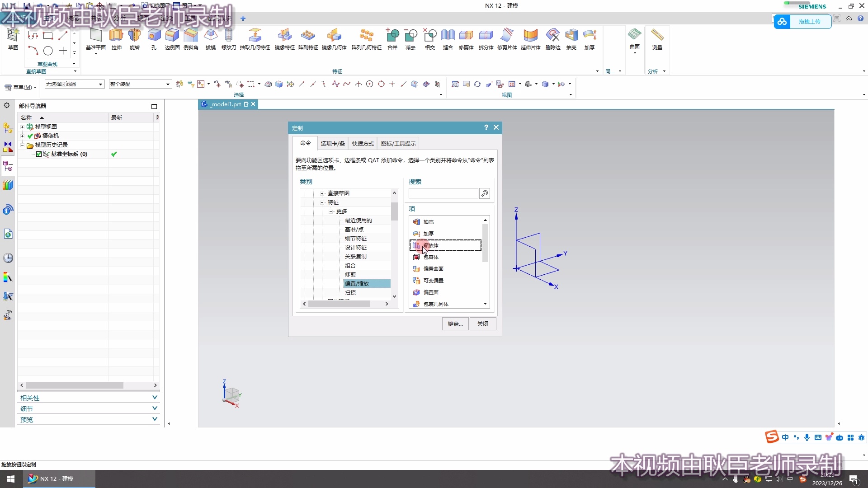Select the 旋转 (Revolve) feature icon

(135, 36)
